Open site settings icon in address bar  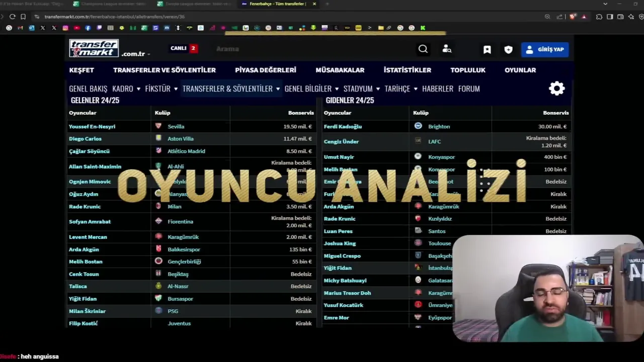click(37, 17)
